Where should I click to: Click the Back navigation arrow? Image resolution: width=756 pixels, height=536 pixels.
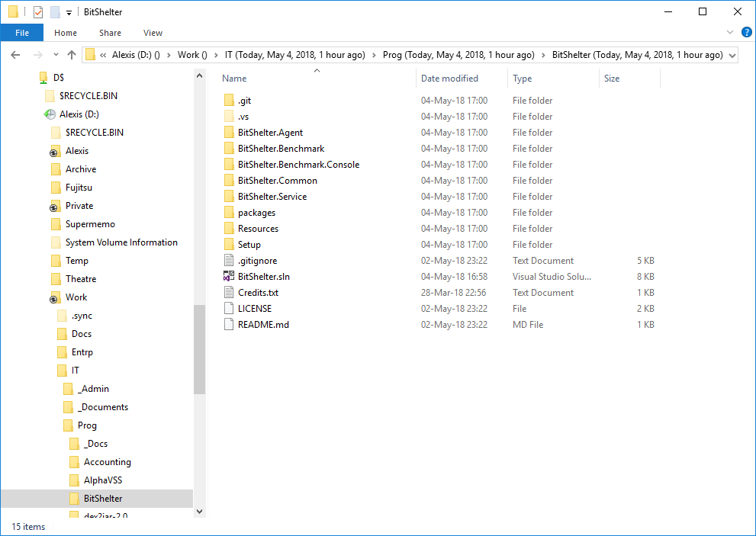pyautogui.click(x=15, y=55)
